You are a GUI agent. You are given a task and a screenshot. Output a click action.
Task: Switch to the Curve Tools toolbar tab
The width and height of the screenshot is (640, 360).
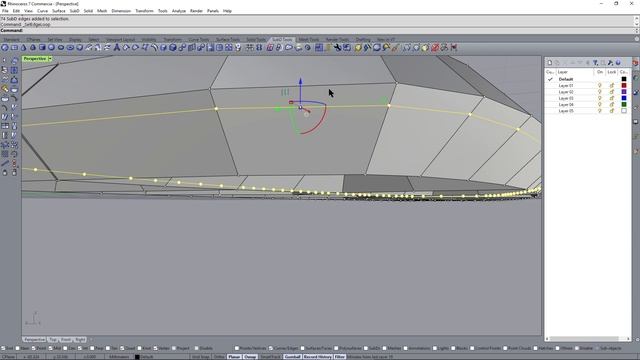pyautogui.click(x=199, y=40)
